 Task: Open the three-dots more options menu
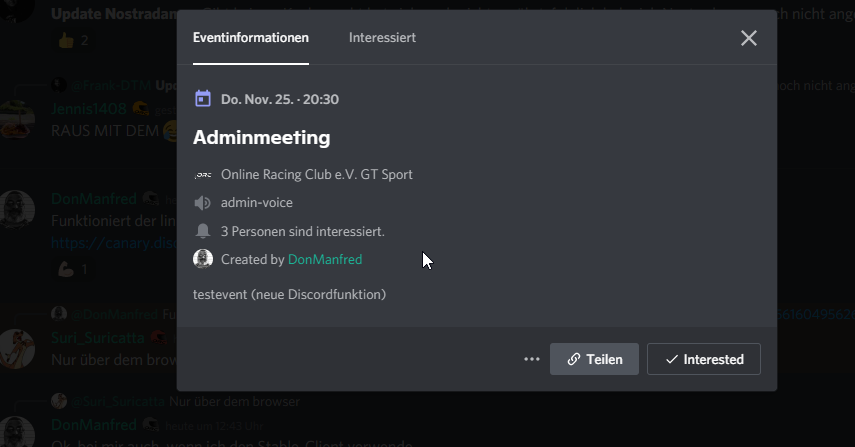coord(532,359)
